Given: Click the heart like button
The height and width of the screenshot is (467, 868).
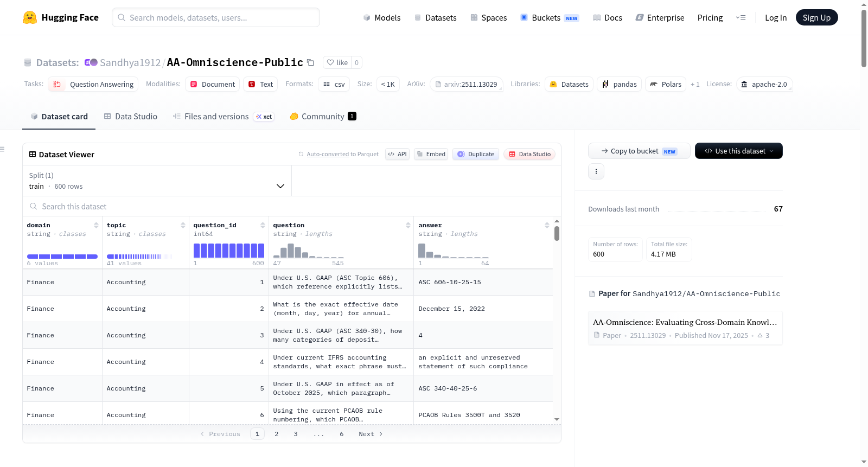Looking at the screenshot, I should (x=337, y=62).
